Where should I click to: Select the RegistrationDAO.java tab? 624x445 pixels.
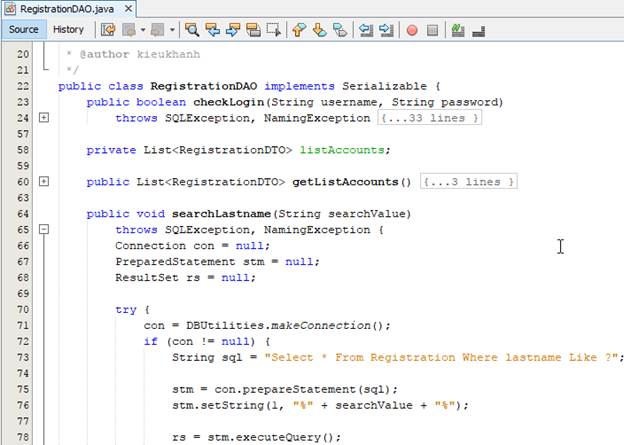(67, 9)
